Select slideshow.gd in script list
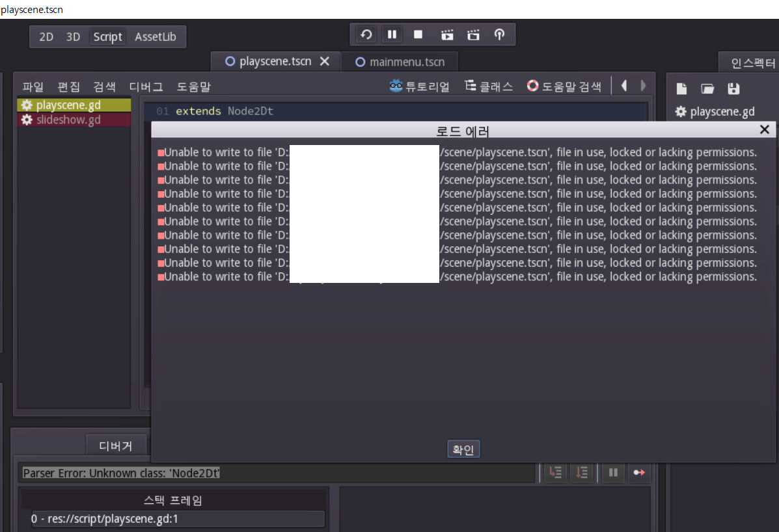The height and width of the screenshot is (532, 779). 74,120
